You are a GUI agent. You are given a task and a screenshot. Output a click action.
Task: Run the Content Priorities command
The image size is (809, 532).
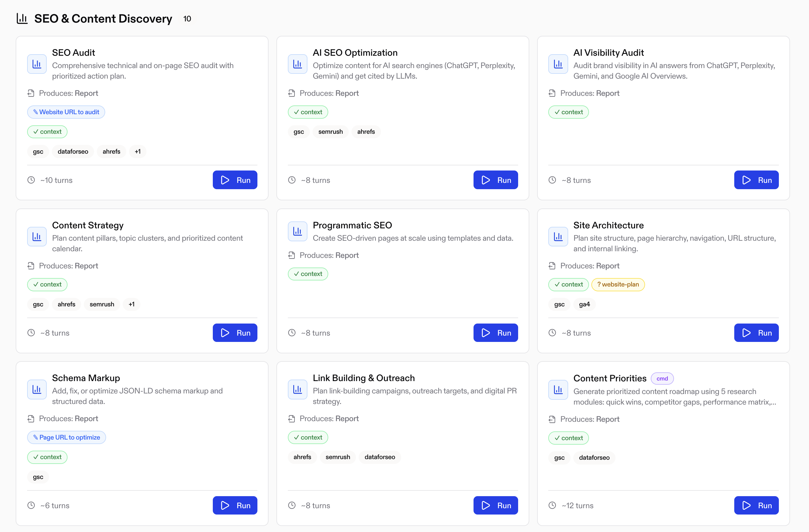tap(756, 505)
